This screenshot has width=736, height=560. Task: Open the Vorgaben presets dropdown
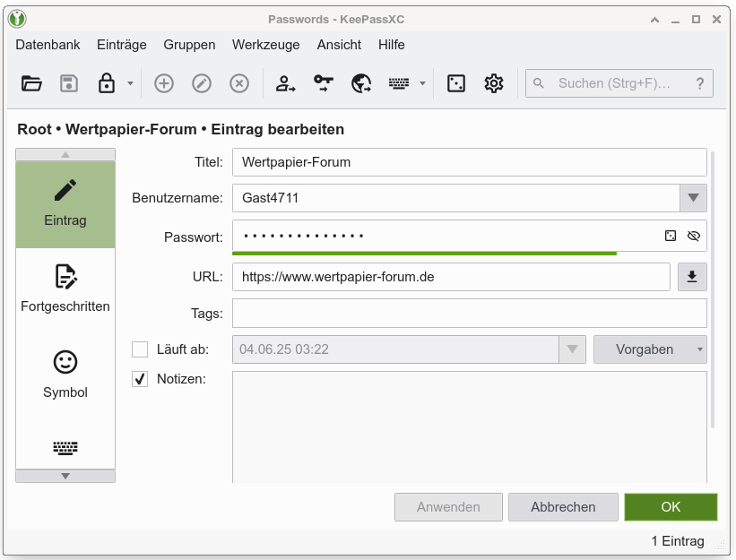(650, 349)
